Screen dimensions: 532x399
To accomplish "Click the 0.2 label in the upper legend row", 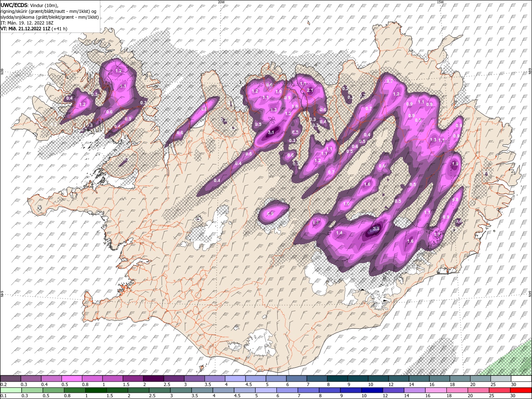I will tap(4, 384).
